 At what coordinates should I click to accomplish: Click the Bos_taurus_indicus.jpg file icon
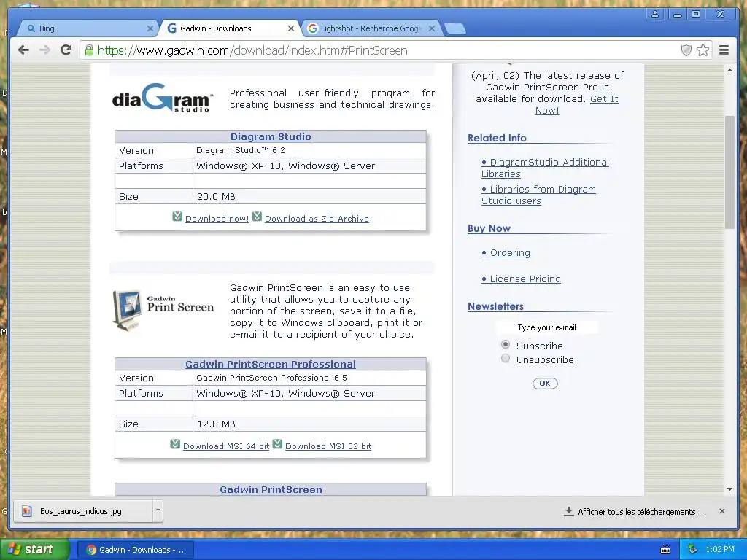pos(27,511)
